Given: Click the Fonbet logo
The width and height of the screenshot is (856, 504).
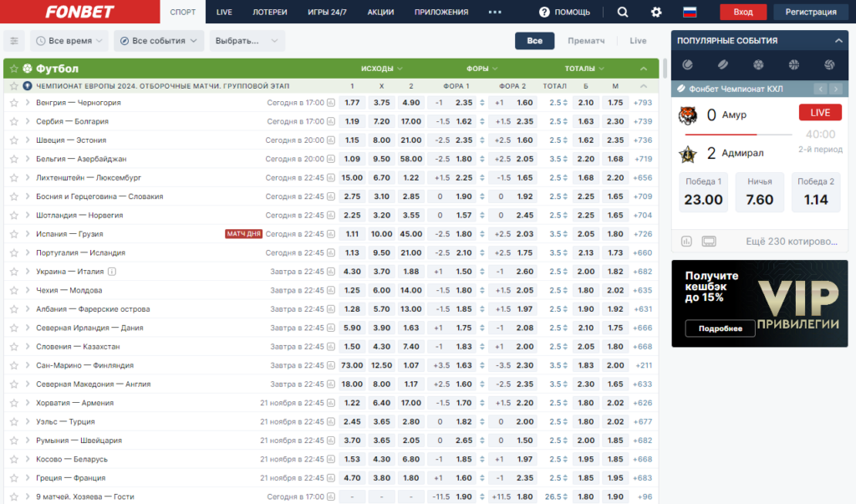Looking at the screenshot, I should (79, 12).
